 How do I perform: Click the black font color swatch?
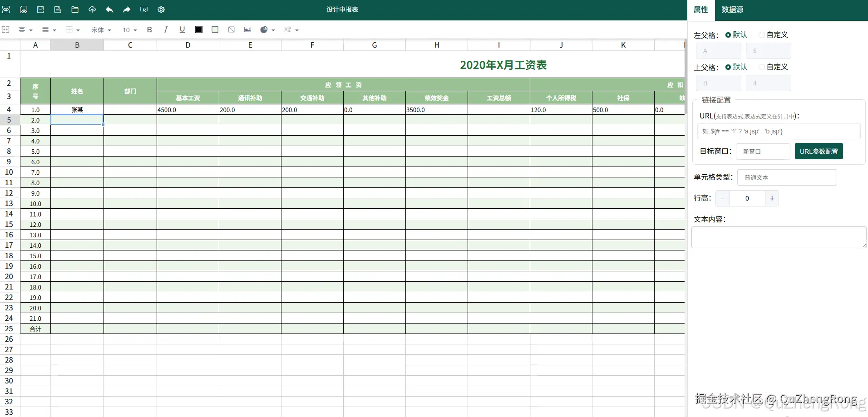[x=199, y=29]
